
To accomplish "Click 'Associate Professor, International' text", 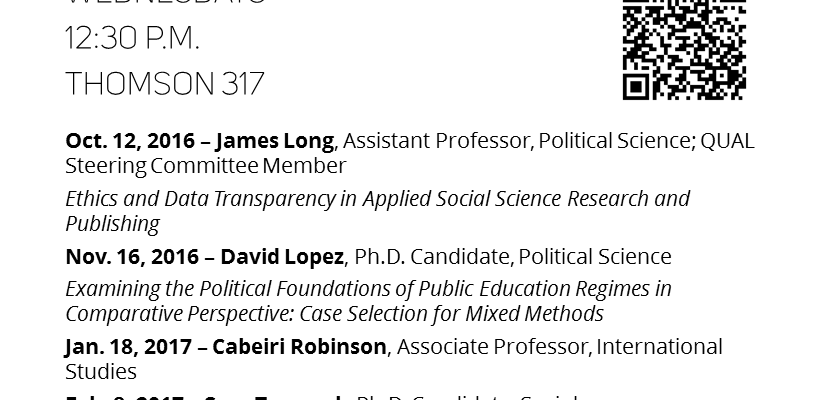I will pos(559,346).
